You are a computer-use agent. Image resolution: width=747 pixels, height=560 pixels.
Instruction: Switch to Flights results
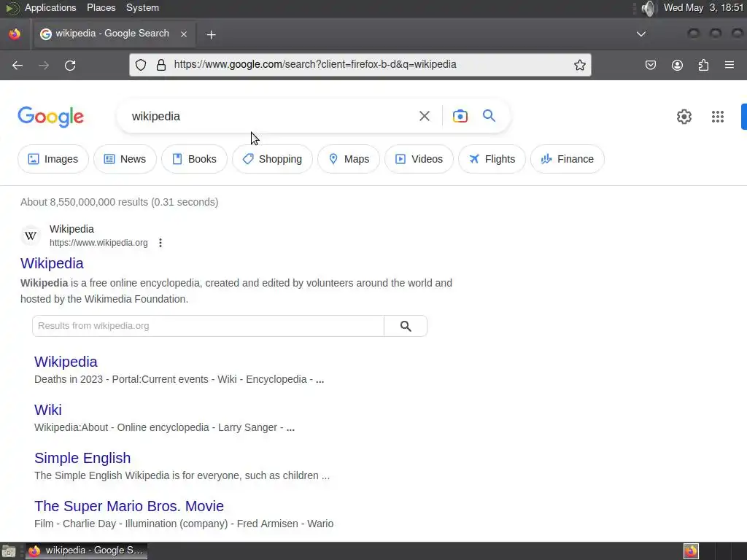492,159
